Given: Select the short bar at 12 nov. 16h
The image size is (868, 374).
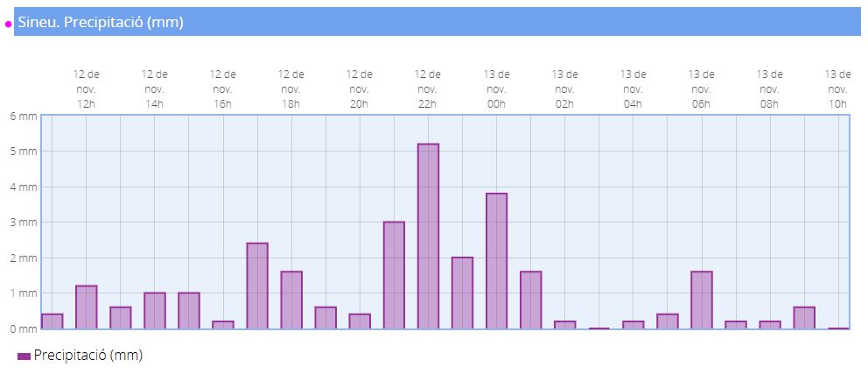Looking at the screenshot, I should pyautogui.click(x=223, y=324).
